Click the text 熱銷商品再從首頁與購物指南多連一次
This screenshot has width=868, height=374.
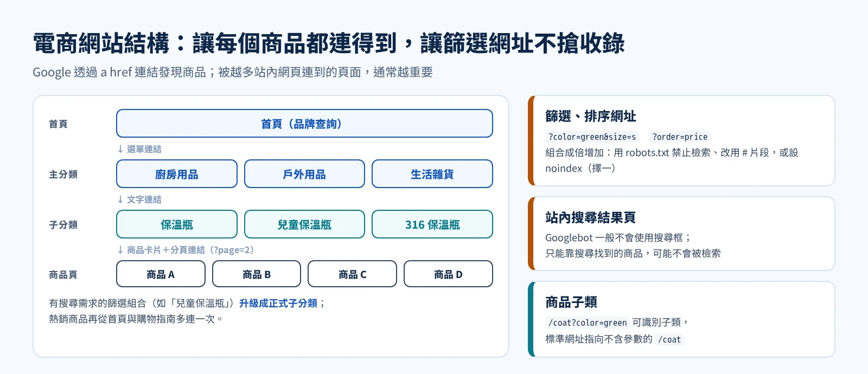(136, 319)
